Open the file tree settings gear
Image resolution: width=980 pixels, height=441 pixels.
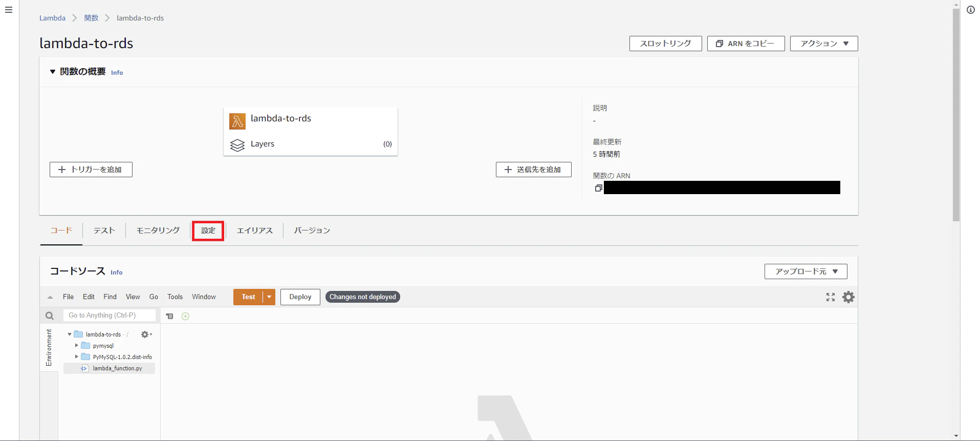pyautogui.click(x=146, y=334)
